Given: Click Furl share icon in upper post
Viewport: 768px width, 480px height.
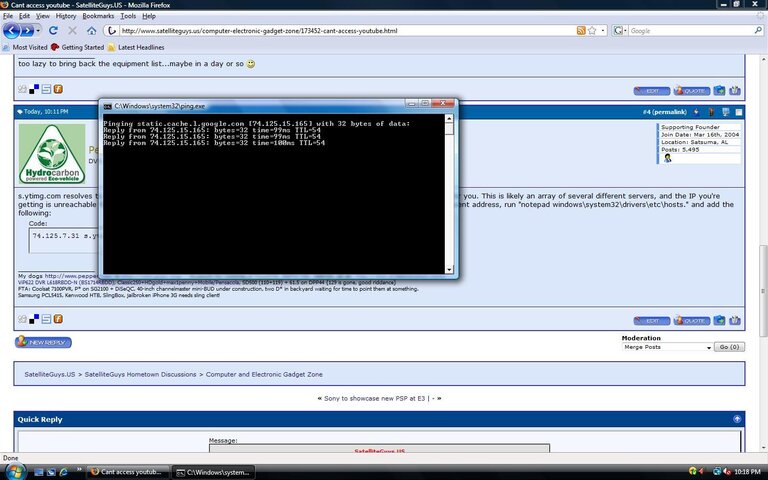Looking at the screenshot, I should pyautogui.click(x=58, y=89).
